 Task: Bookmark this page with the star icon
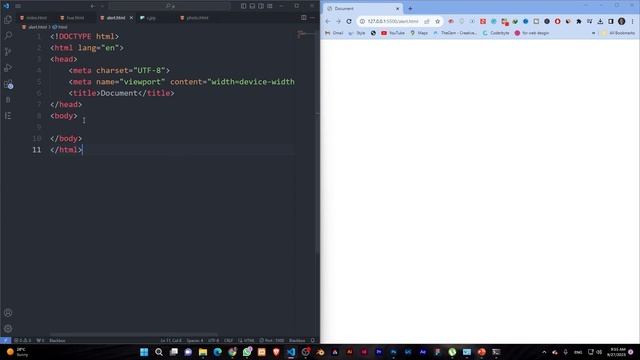tap(437, 21)
